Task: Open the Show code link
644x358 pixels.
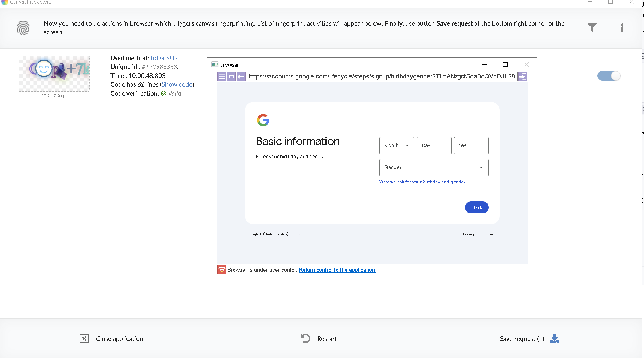Action: pos(177,84)
